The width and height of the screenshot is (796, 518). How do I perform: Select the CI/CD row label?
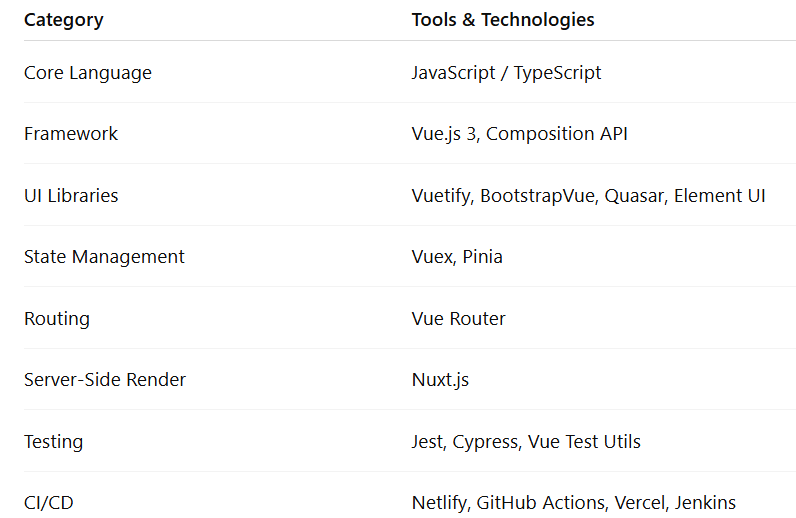tap(49, 503)
